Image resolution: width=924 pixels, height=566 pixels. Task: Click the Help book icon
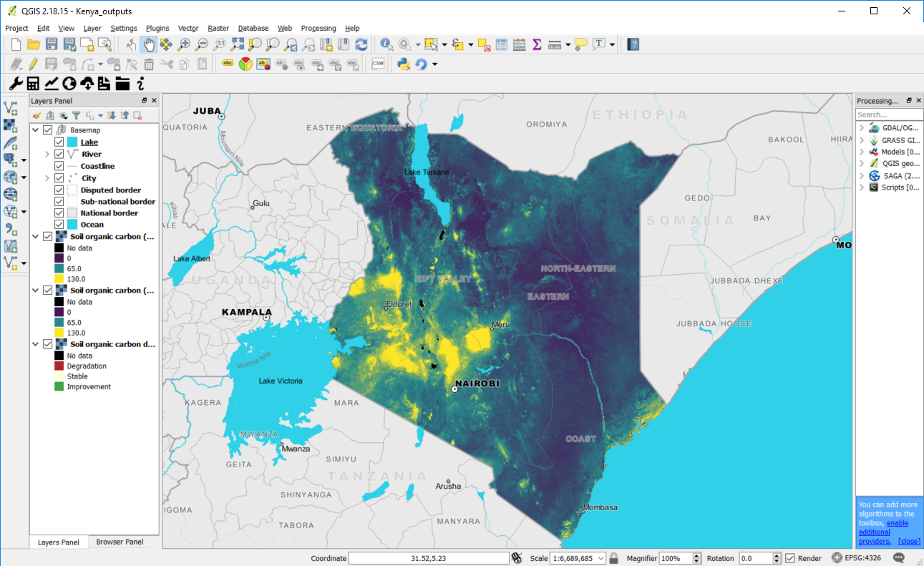(633, 44)
